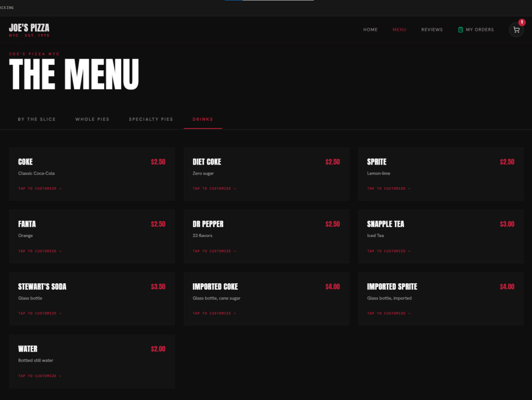Open the Reviews page
This screenshot has width=532, height=400.
click(432, 30)
